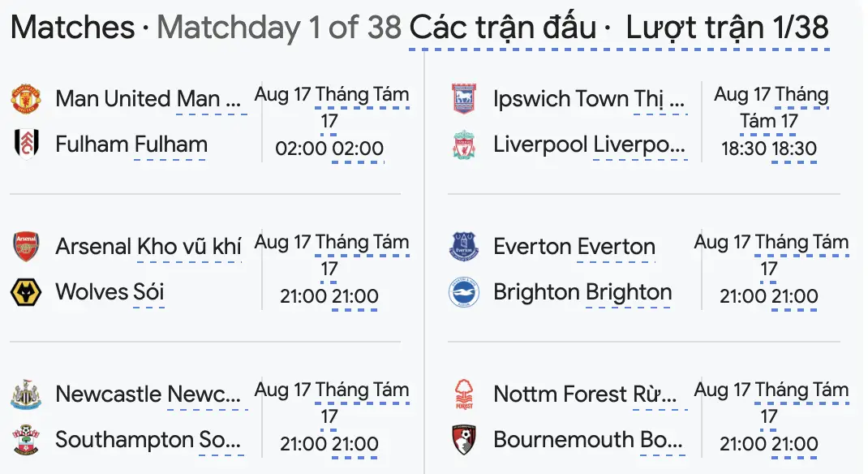Click the Ipswich Town club crest
The height and width of the screenshot is (474, 868).
tap(464, 99)
